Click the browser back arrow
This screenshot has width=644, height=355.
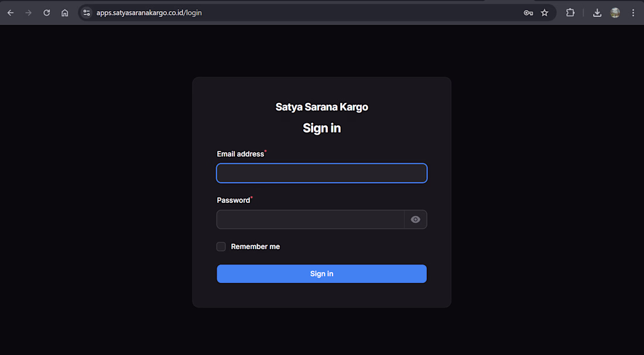pos(11,13)
